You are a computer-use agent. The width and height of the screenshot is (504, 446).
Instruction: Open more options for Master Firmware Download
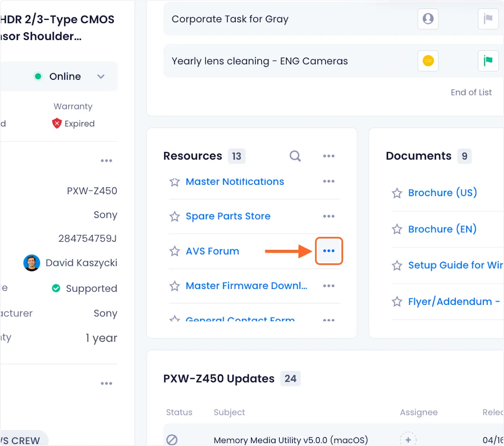coord(329,286)
